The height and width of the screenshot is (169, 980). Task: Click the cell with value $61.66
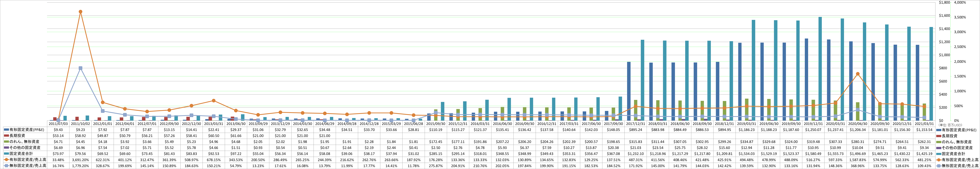click(x=236, y=136)
